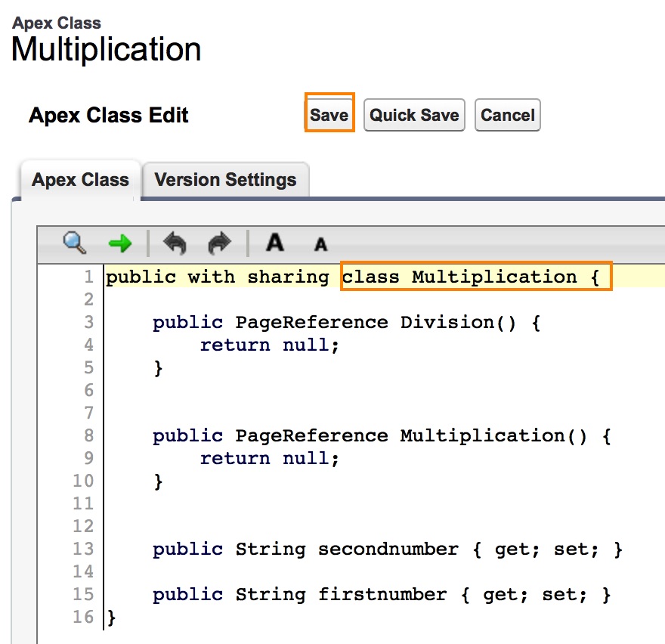The height and width of the screenshot is (644, 665).
Task: Click return null inside the Multiplication method
Action: (269, 458)
